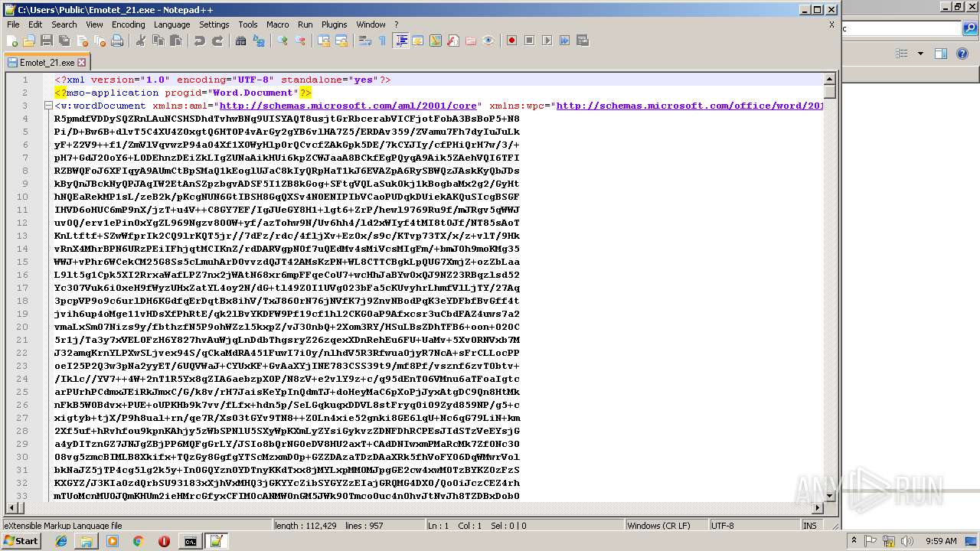This screenshot has width=980, height=551.
Task: Click the Start button
Action: click(21, 541)
